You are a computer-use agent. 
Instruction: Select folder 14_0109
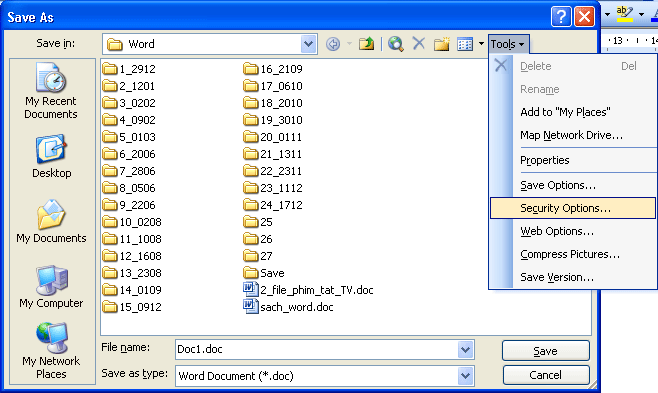click(x=132, y=290)
